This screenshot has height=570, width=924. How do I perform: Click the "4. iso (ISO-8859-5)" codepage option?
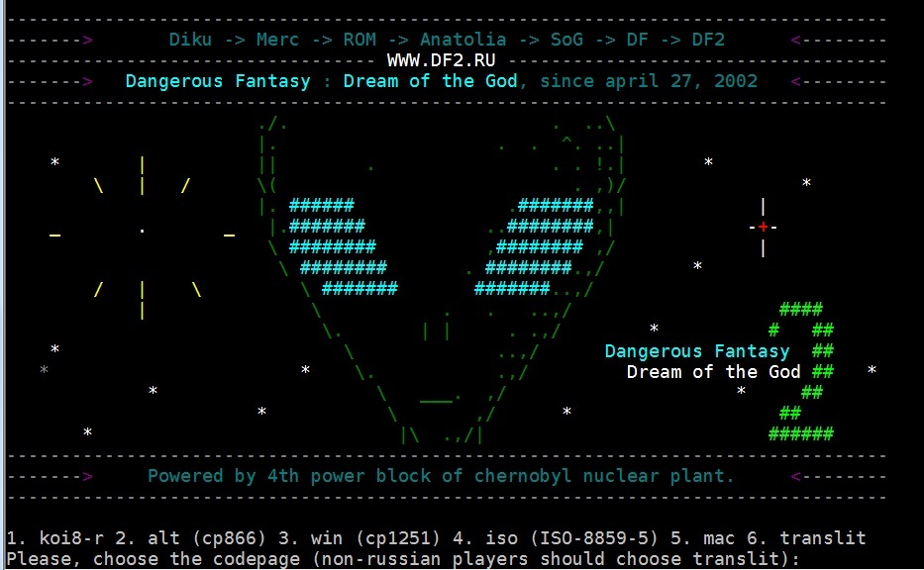556,538
